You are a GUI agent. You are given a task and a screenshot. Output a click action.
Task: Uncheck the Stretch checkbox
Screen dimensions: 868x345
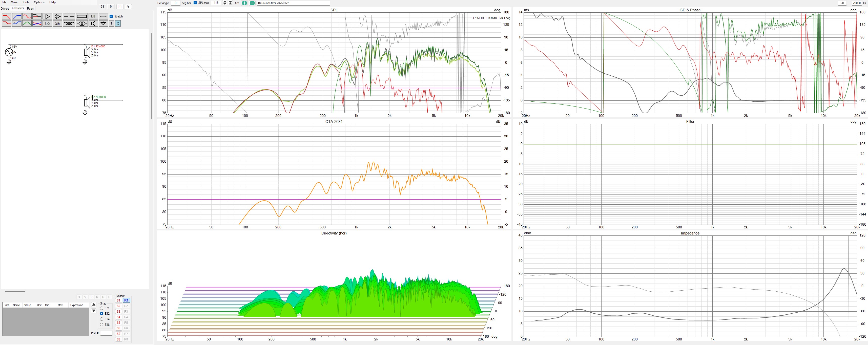click(112, 16)
